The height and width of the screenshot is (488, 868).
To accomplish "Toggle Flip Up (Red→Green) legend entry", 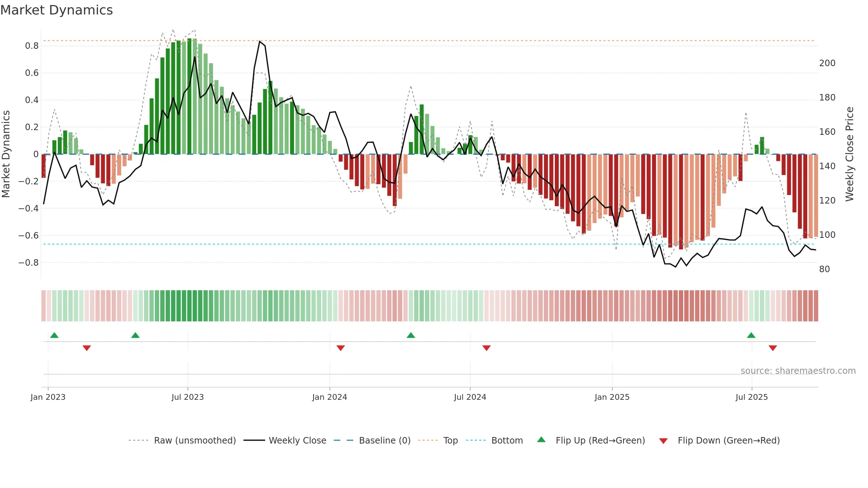I will pyautogui.click(x=591, y=440).
